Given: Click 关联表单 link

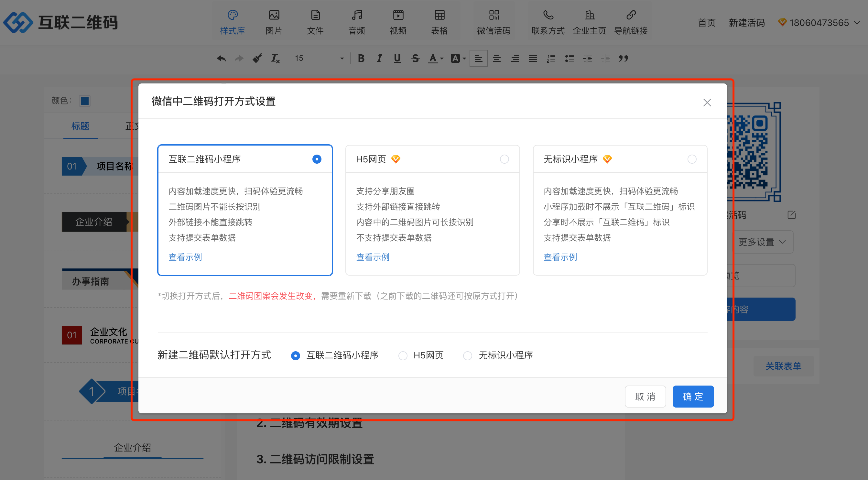Looking at the screenshot, I should (783, 366).
